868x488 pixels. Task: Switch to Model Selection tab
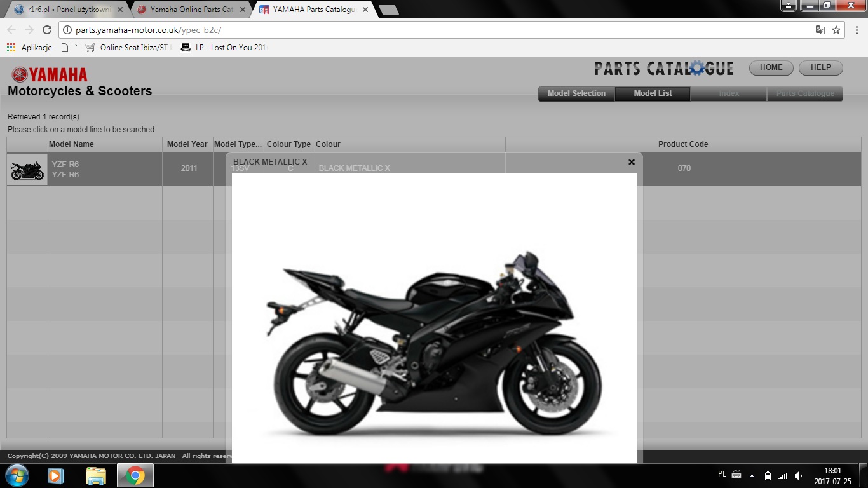click(576, 93)
